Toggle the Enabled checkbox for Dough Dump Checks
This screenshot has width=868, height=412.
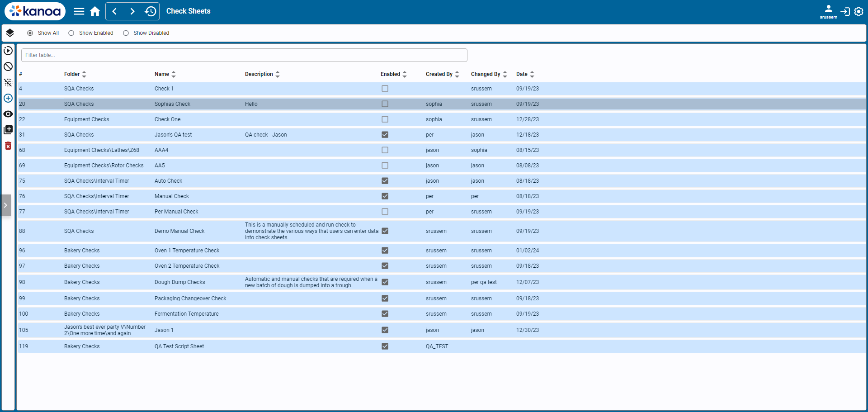(x=385, y=282)
